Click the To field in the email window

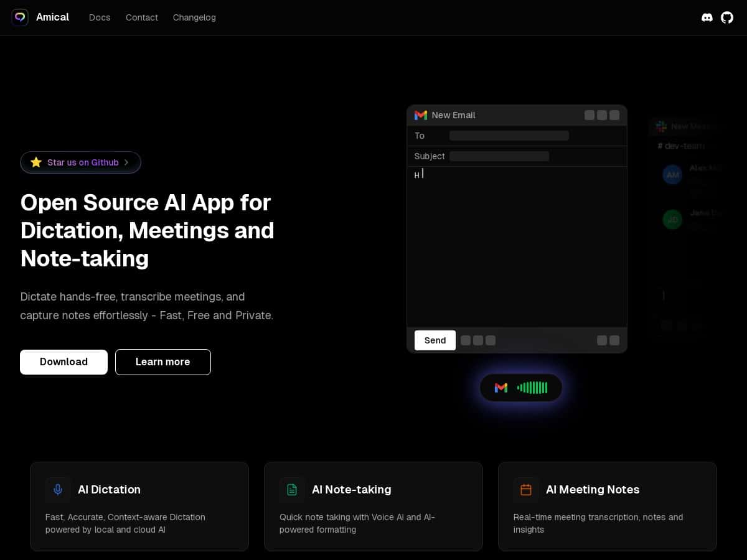click(x=509, y=136)
